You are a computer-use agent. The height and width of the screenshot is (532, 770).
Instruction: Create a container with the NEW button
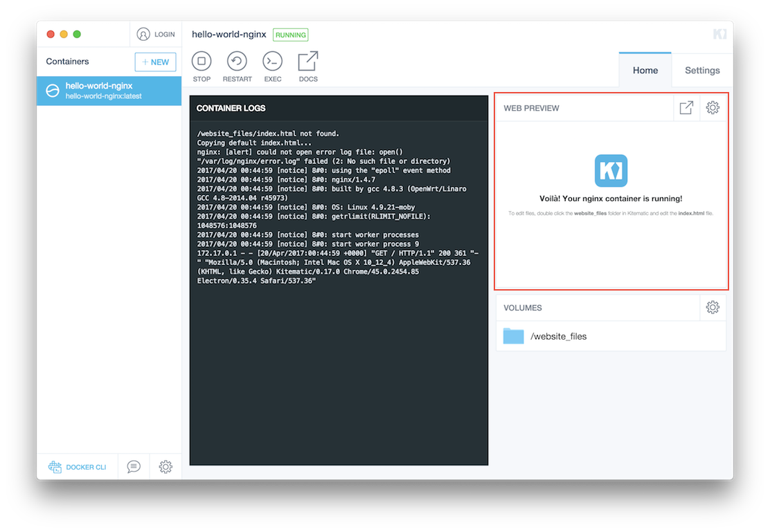[155, 62]
